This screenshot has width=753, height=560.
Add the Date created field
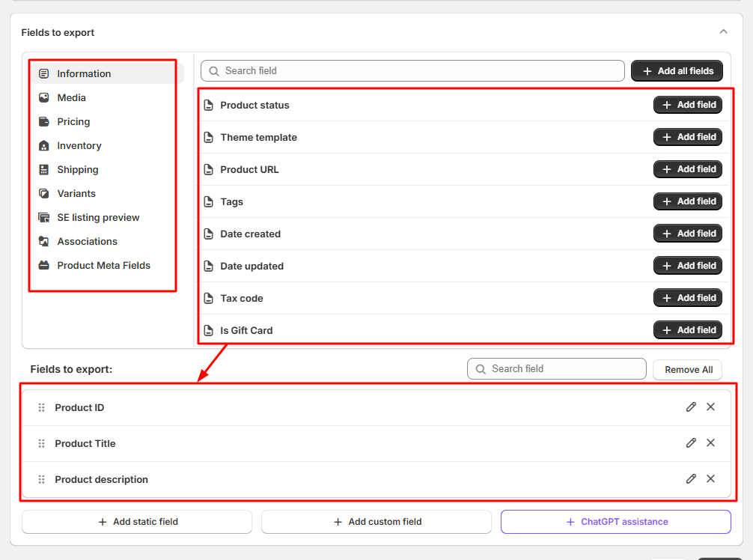[688, 234]
